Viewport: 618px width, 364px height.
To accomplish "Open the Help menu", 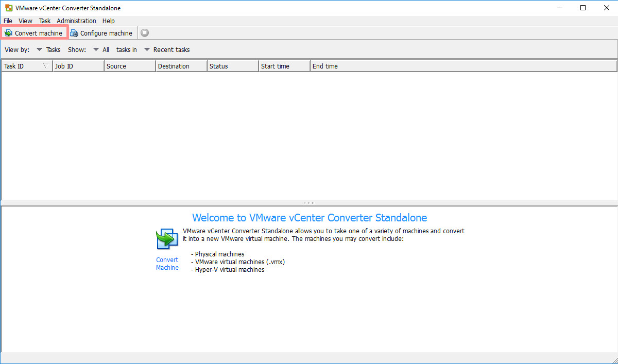I will (108, 21).
